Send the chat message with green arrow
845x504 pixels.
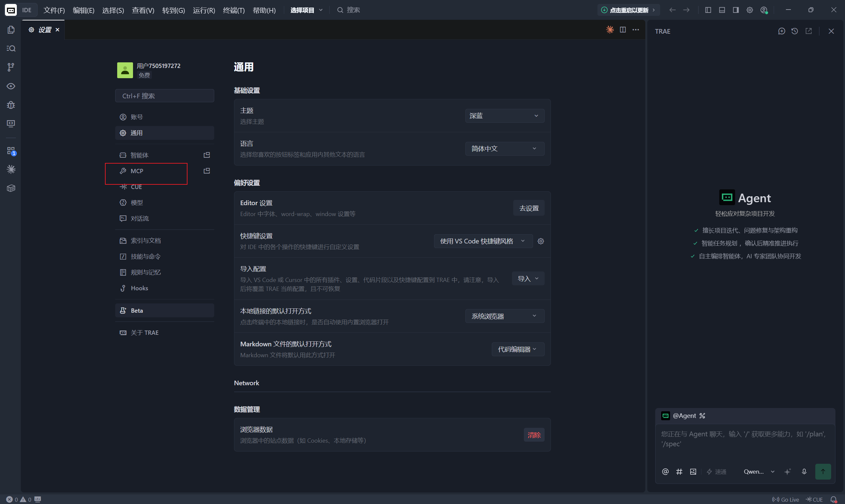pos(823,471)
